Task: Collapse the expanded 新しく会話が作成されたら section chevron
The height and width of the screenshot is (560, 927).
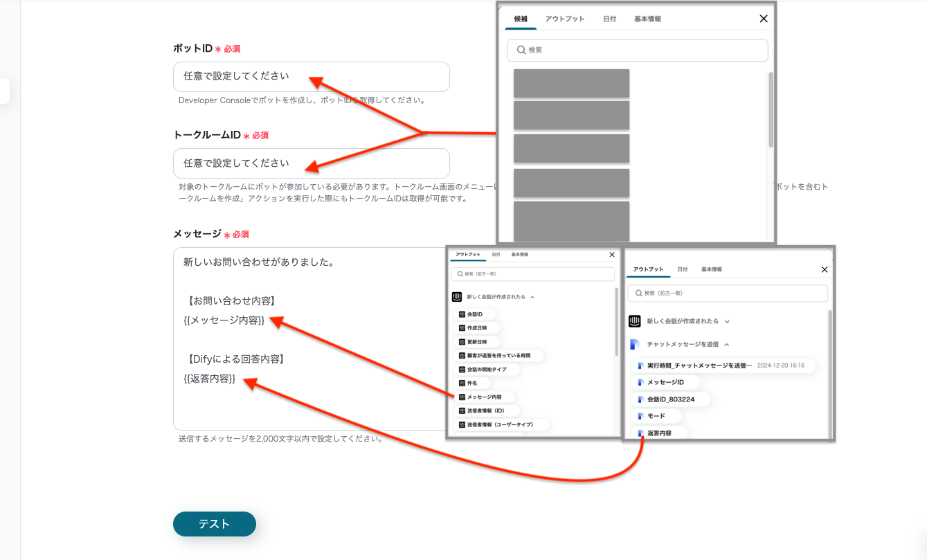Action: point(532,297)
